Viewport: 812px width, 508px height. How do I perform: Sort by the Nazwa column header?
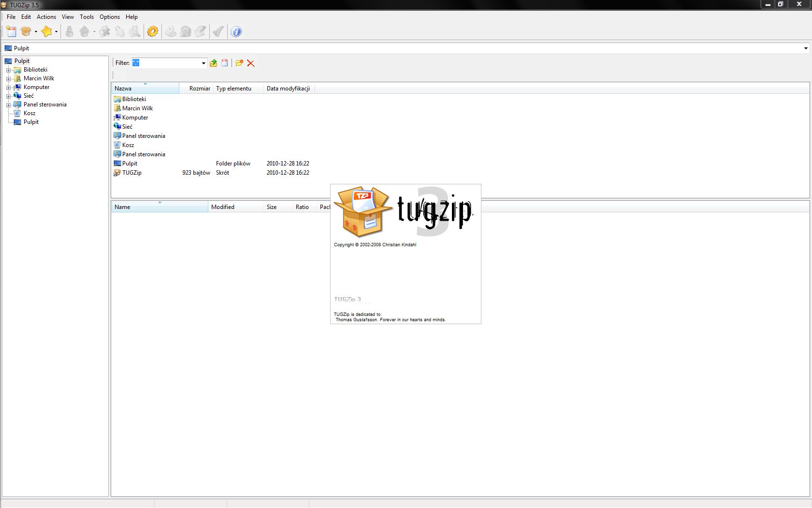point(145,88)
